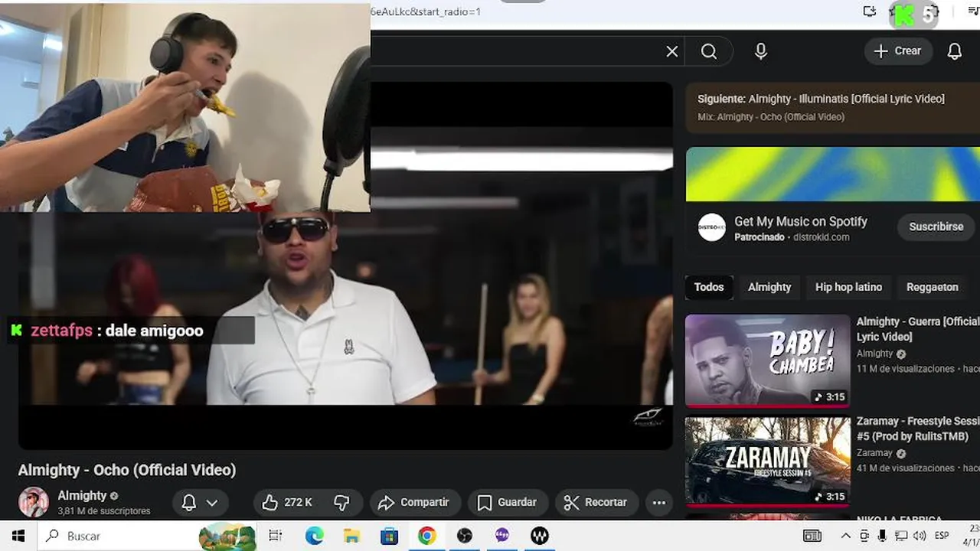This screenshot has height=551, width=980.
Task: Open File Explorer from the taskbar
Action: (351, 536)
